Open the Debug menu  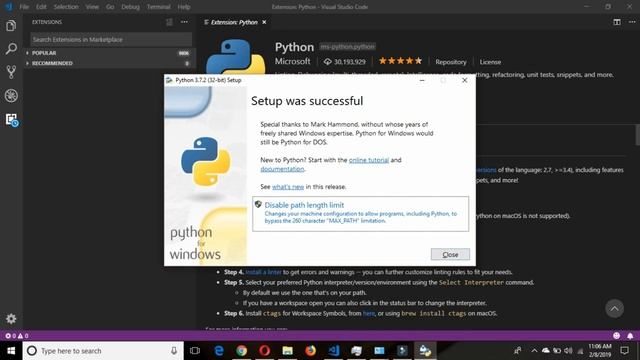(x=130, y=7)
